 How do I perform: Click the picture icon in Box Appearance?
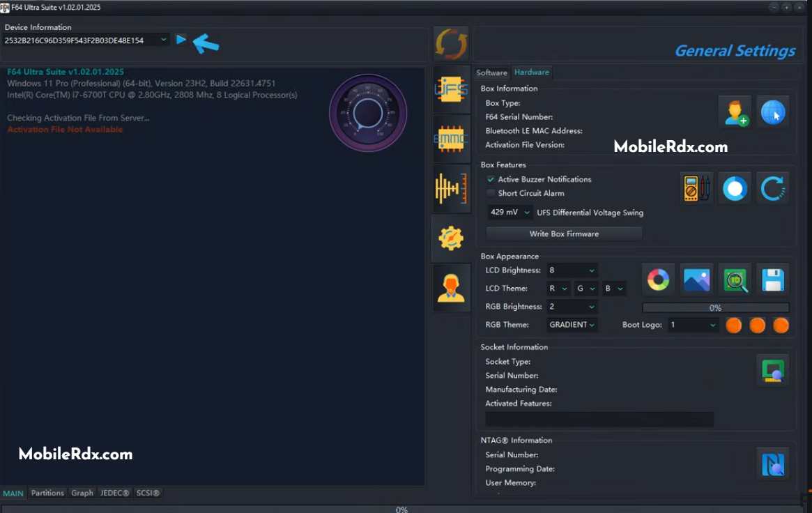696,280
